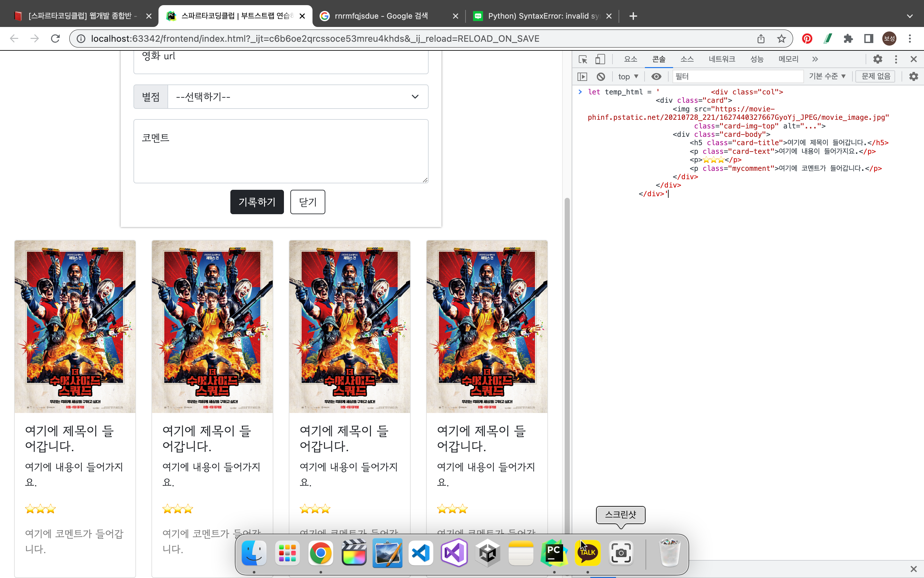
Task: Open KakaoTalk from the dock
Action: 588,553
